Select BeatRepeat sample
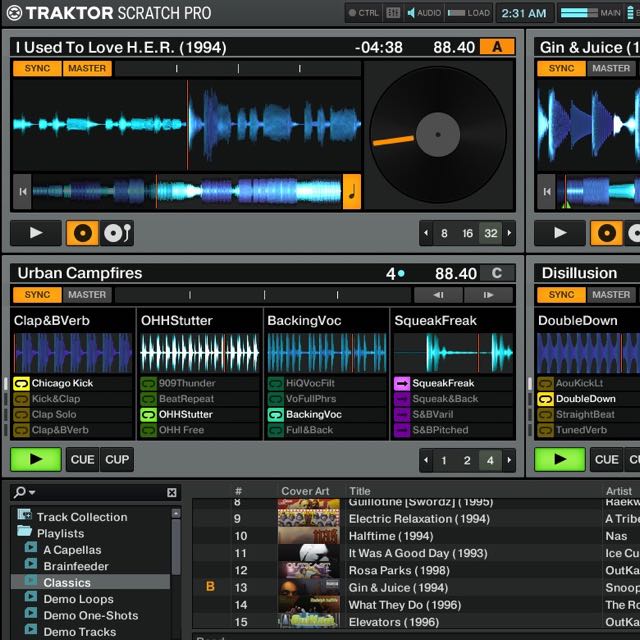Image resolution: width=640 pixels, height=640 pixels. [200, 399]
